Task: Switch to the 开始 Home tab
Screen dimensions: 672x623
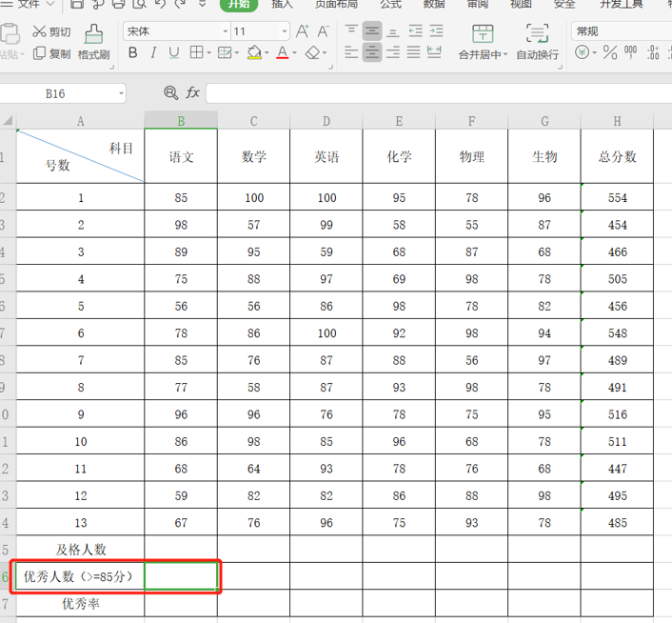Action: coord(239,4)
